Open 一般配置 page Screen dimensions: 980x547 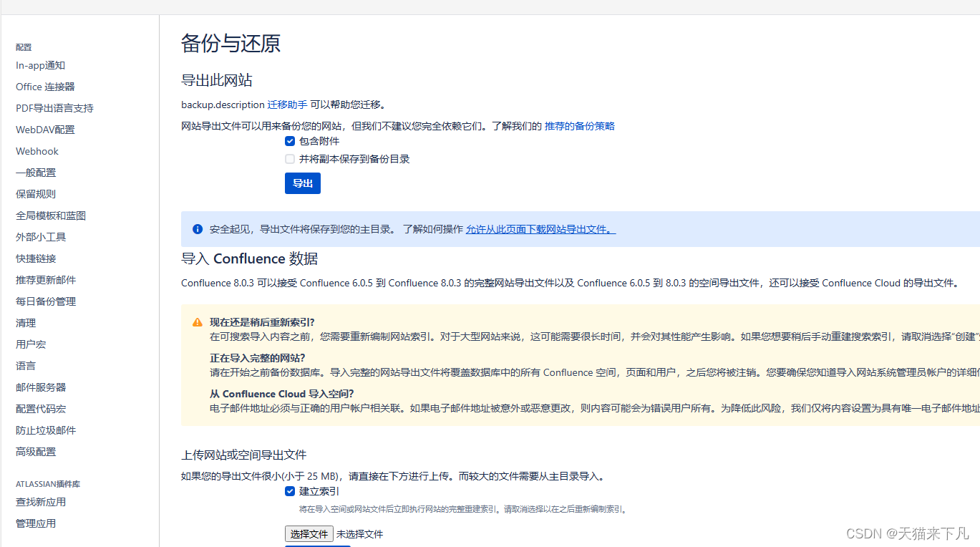36,173
